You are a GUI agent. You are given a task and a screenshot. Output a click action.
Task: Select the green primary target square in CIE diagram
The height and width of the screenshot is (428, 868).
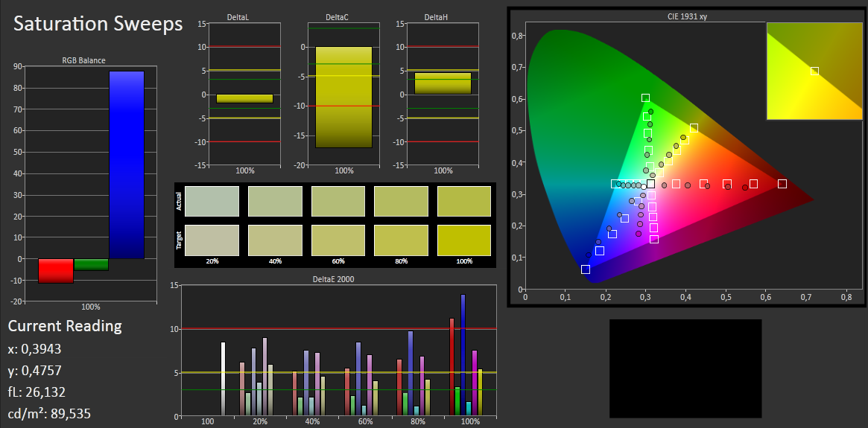point(645,98)
